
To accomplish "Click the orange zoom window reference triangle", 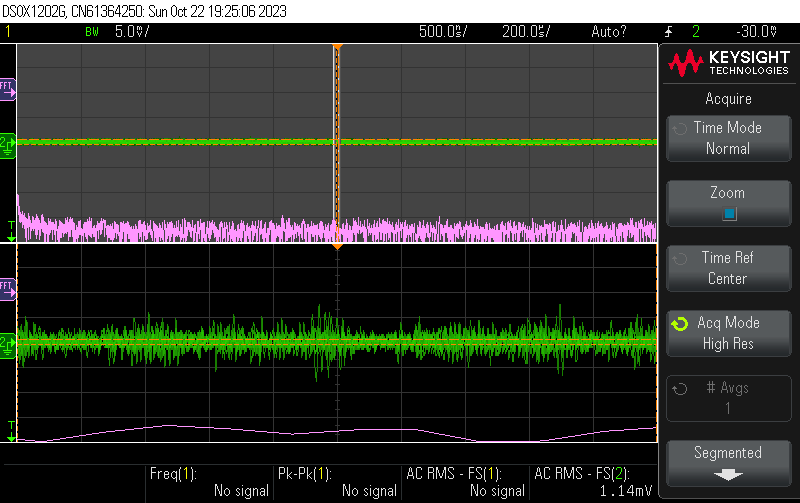I will tap(337, 247).
